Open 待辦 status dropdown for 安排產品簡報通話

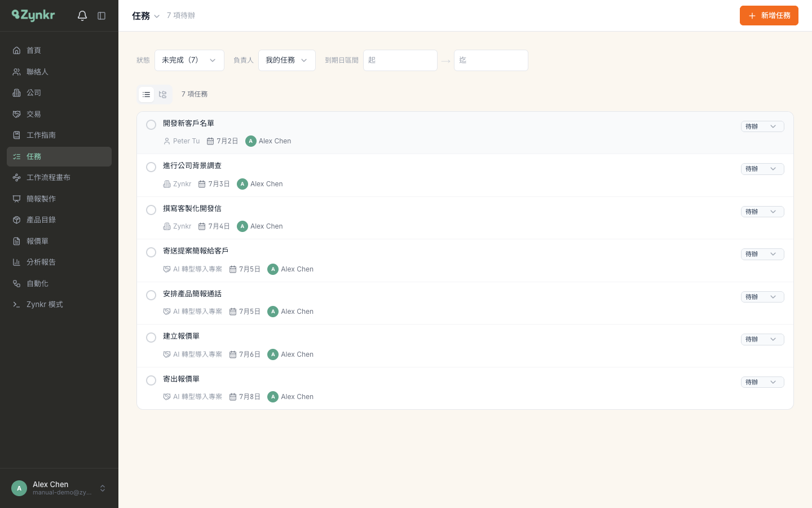(762, 297)
